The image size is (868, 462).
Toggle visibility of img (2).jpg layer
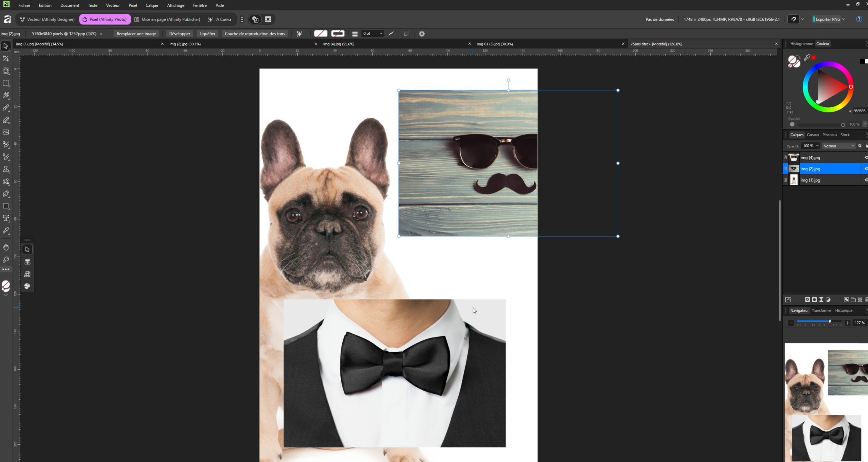pos(866,169)
